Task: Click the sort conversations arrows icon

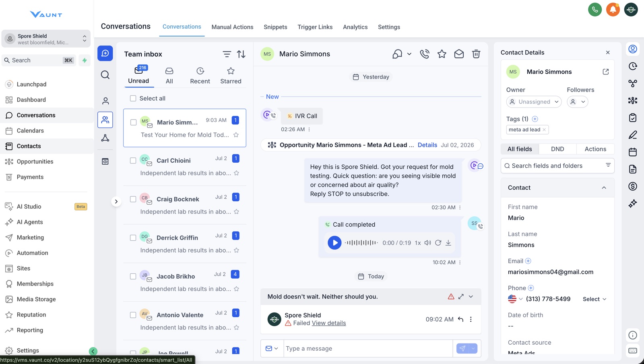Action: point(241,54)
